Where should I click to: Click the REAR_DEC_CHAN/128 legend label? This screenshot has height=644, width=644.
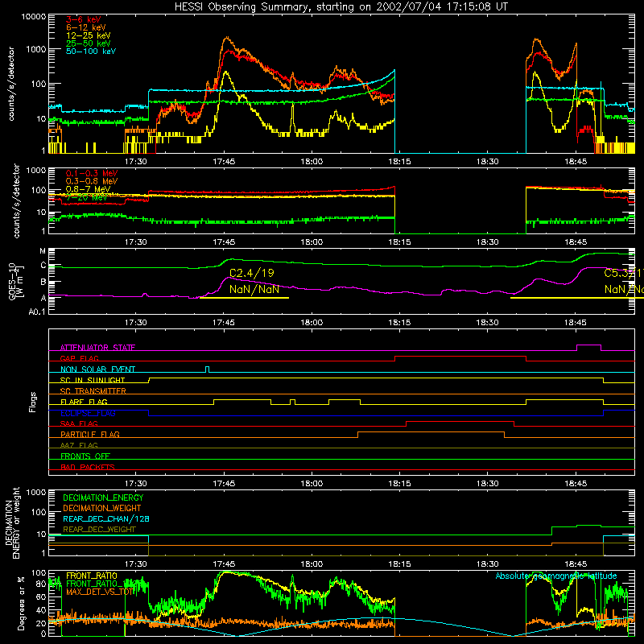pos(106,518)
